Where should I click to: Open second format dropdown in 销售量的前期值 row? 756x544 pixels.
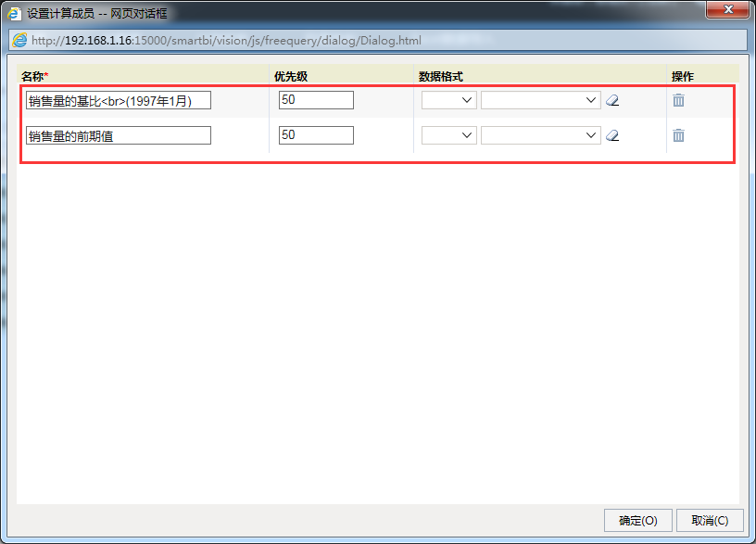tap(540, 135)
